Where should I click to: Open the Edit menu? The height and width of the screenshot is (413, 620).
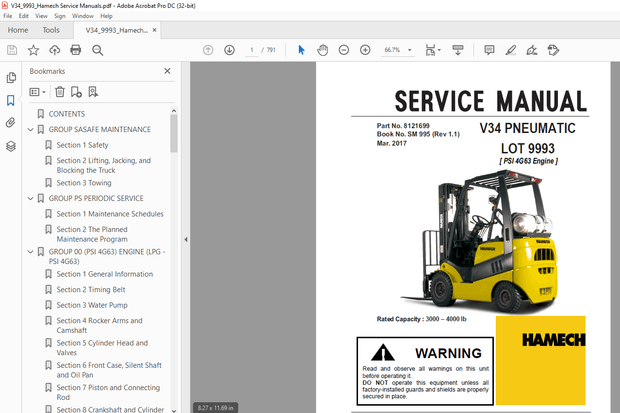[x=24, y=16]
